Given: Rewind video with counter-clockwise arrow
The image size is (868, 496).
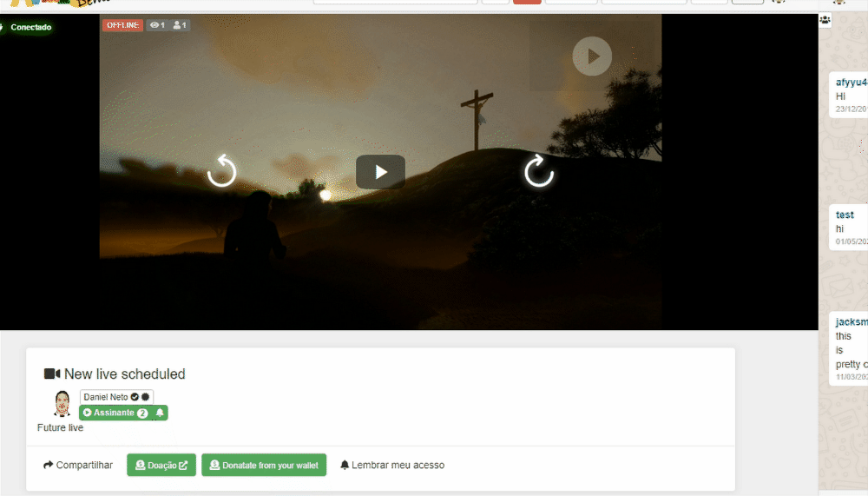Looking at the screenshot, I should tap(221, 171).
